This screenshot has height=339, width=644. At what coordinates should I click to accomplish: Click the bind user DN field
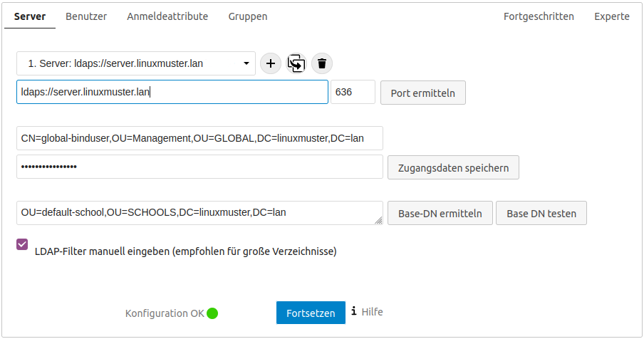pyautogui.click(x=199, y=138)
